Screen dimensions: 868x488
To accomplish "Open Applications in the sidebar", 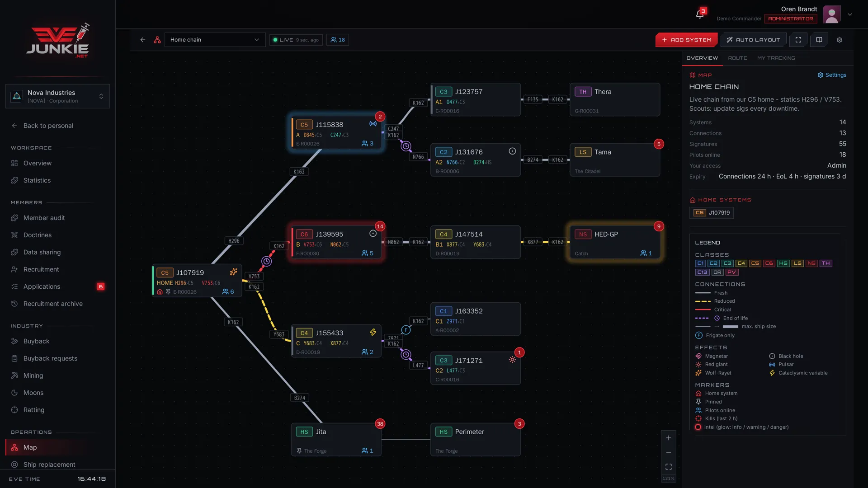I will [x=57, y=286].
